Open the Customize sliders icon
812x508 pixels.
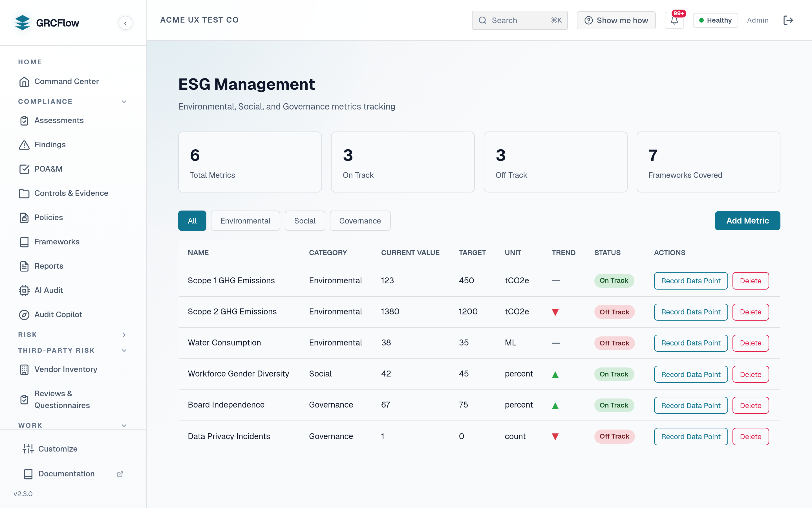[28, 449]
